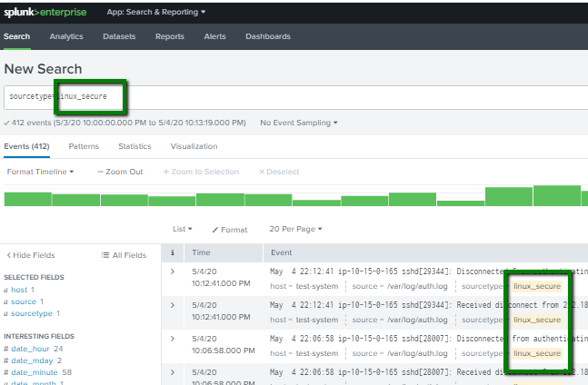Open the Format options with pencil icon
This screenshot has width=588, height=385.
[x=230, y=230]
